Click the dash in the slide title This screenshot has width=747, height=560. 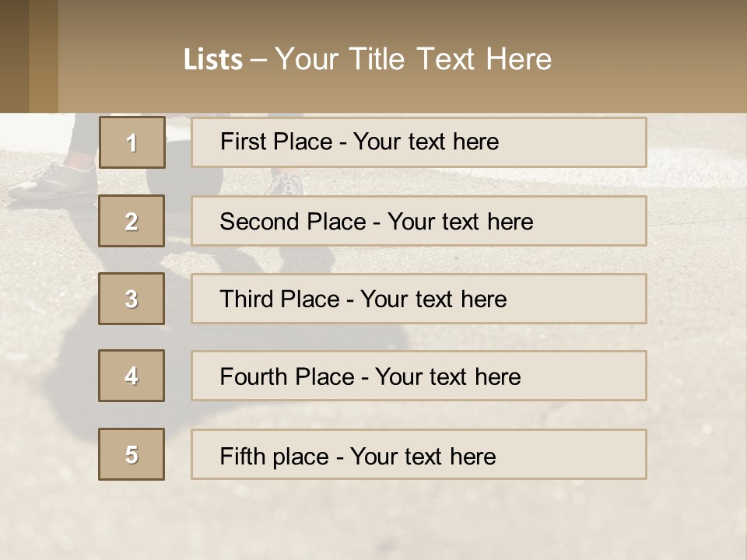pos(258,60)
